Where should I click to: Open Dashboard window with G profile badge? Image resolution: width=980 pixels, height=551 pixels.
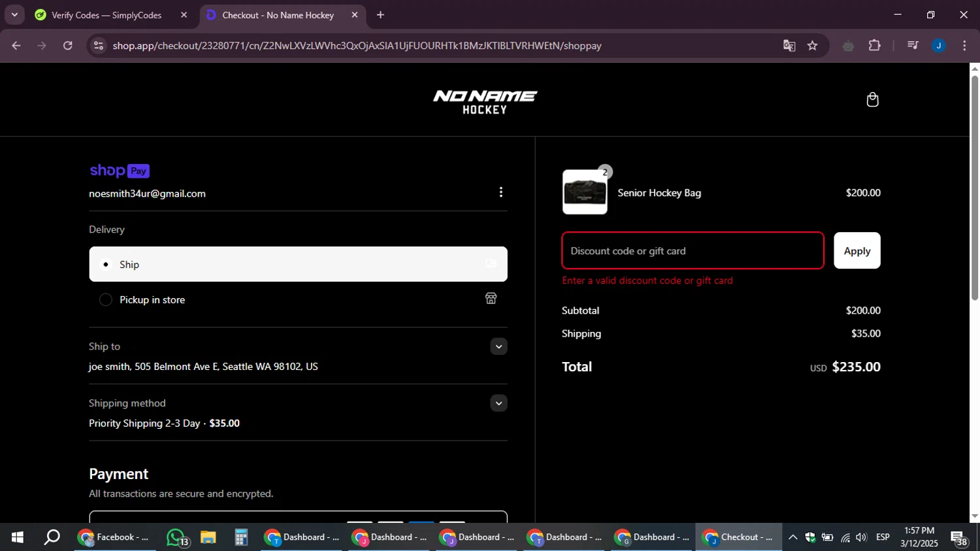[652, 537]
